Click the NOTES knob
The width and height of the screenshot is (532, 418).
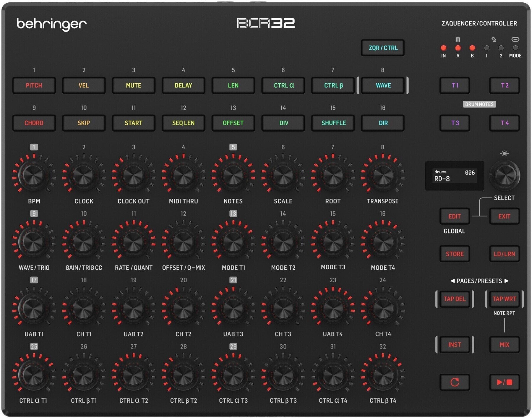pyautogui.click(x=233, y=176)
